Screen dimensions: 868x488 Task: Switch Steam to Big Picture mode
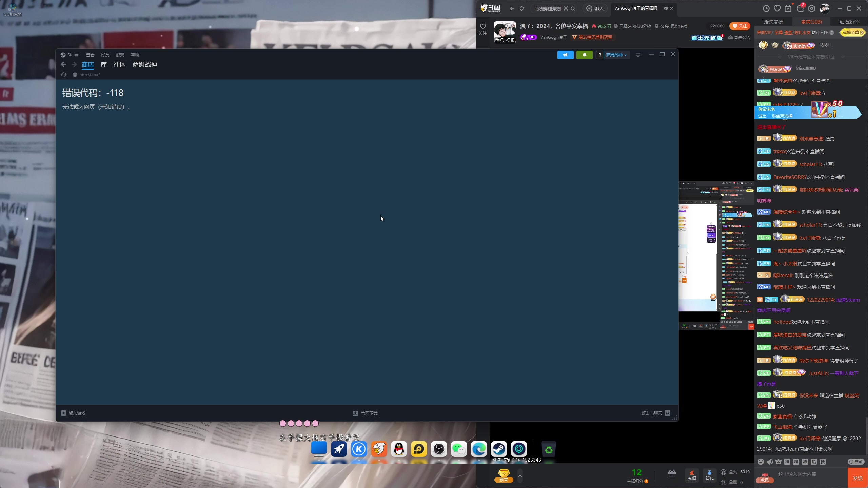(x=638, y=55)
